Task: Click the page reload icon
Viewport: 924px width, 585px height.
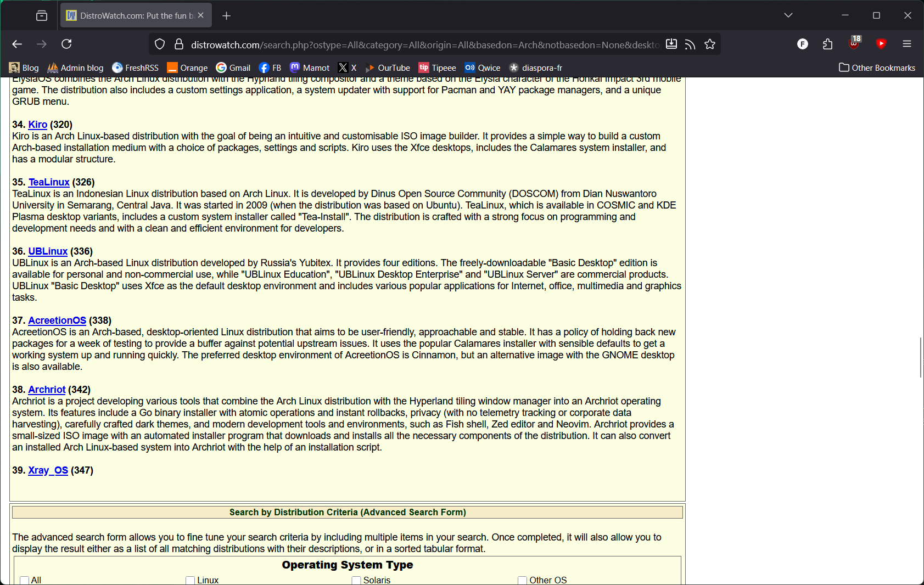Action: pyautogui.click(x=66, y=44)
